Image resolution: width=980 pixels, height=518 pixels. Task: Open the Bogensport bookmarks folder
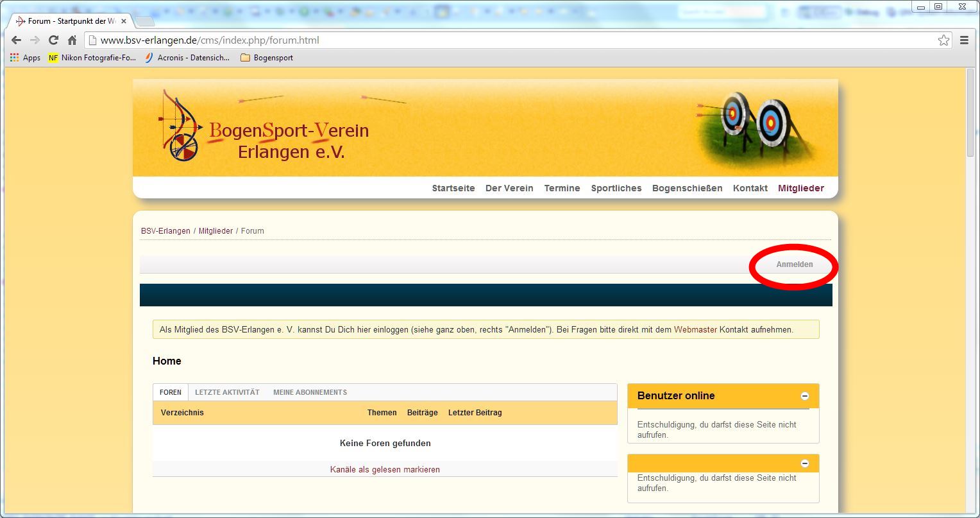tap(267, 58)
